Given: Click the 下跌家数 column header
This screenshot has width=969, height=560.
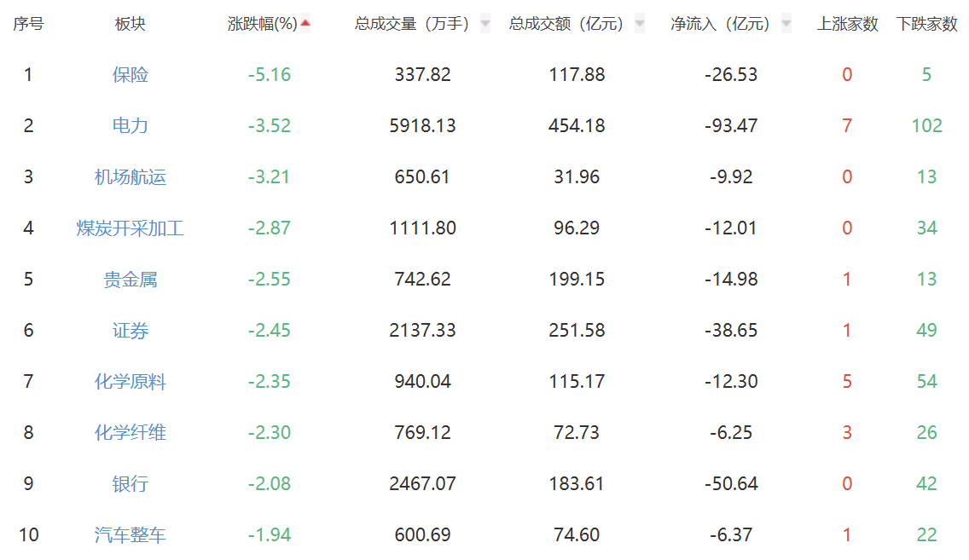Looking at the screenshot, I should [926, 24].
